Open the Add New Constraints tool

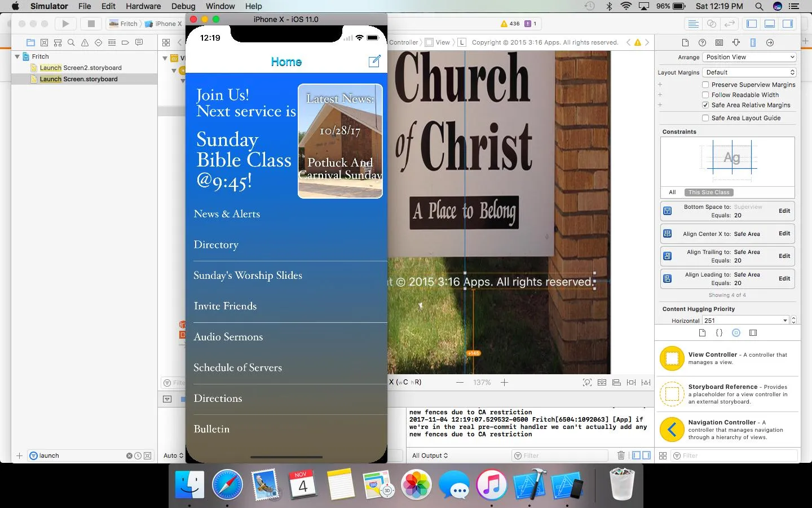[631, 382]
